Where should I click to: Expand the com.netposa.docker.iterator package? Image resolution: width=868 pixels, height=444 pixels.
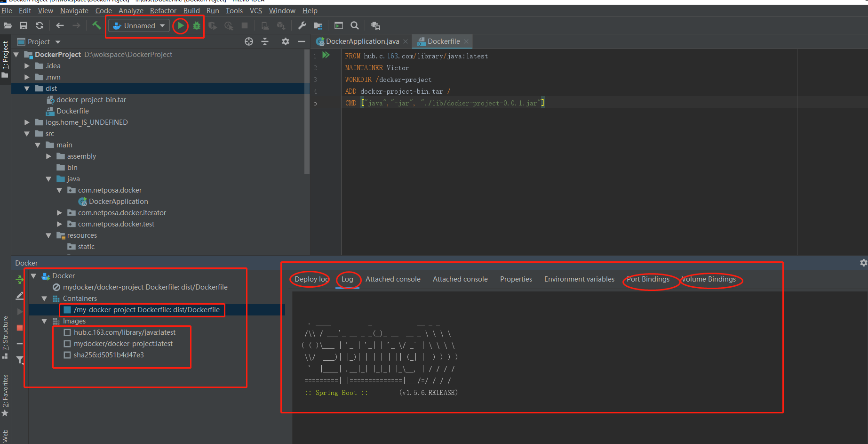(x=59, y=213)
